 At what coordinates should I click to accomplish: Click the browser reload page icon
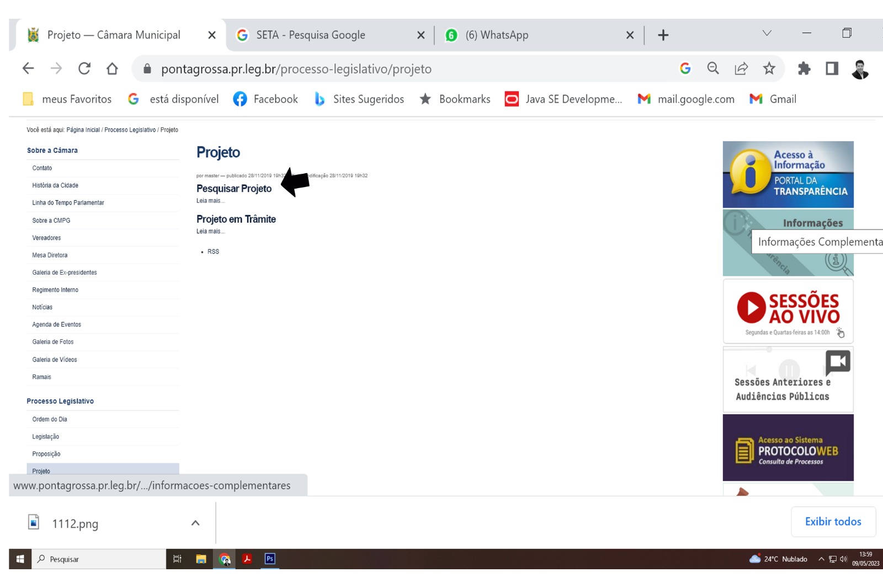coord(84,68)
